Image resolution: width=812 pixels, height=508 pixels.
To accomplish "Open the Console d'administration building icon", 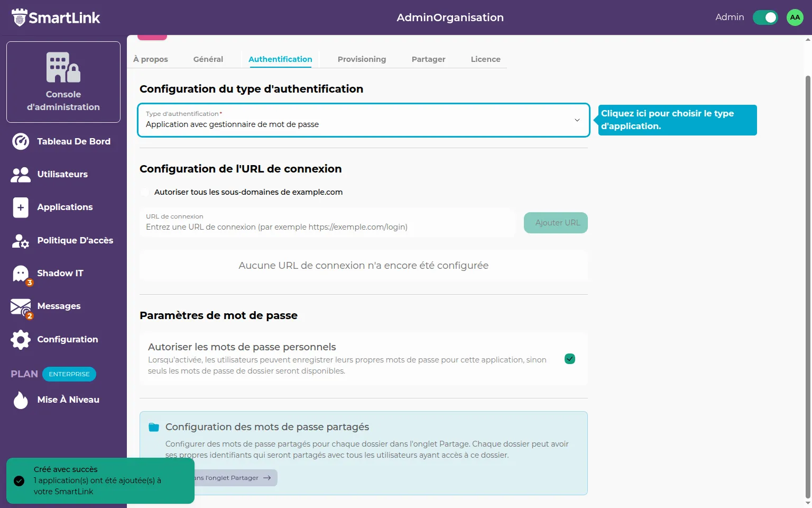I will pyautogui.click(x=63, y=67).
